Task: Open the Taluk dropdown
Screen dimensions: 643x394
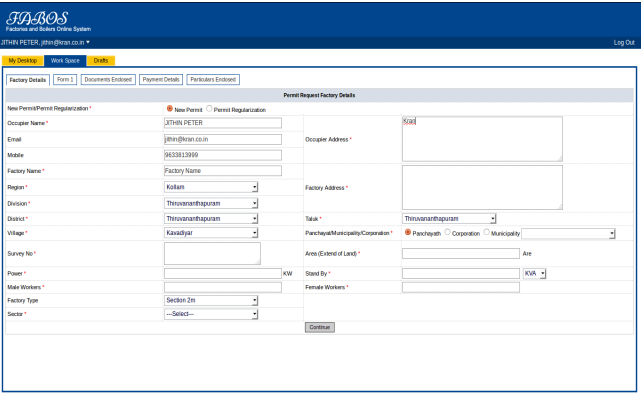Action: pos(449,219)
